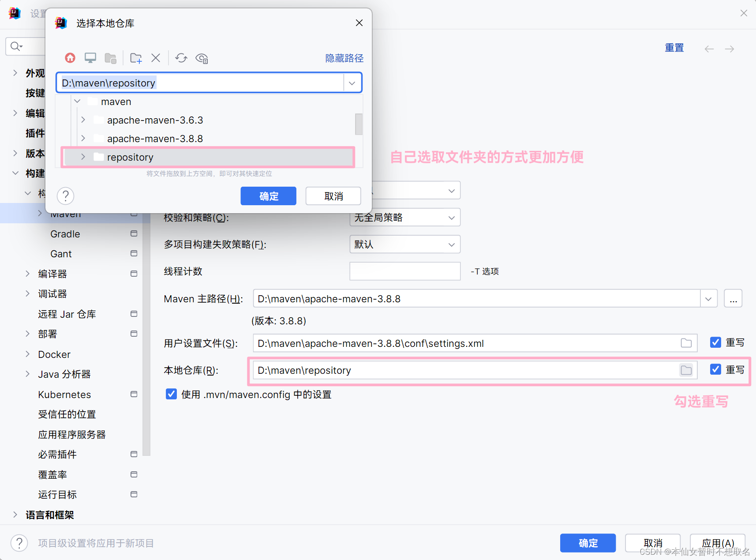Navigate forward arrow in Settings
756x560 pixels.
[730, 49]
